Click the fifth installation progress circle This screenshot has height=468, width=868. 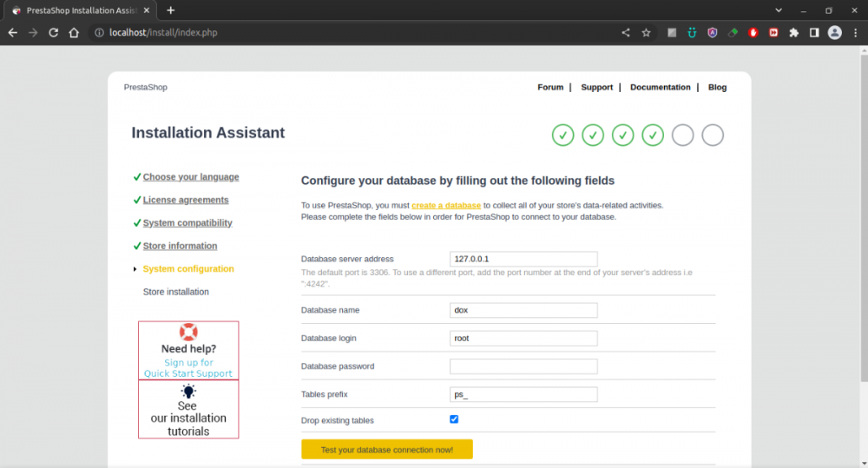pyautogui.click(x=683, y=135)
